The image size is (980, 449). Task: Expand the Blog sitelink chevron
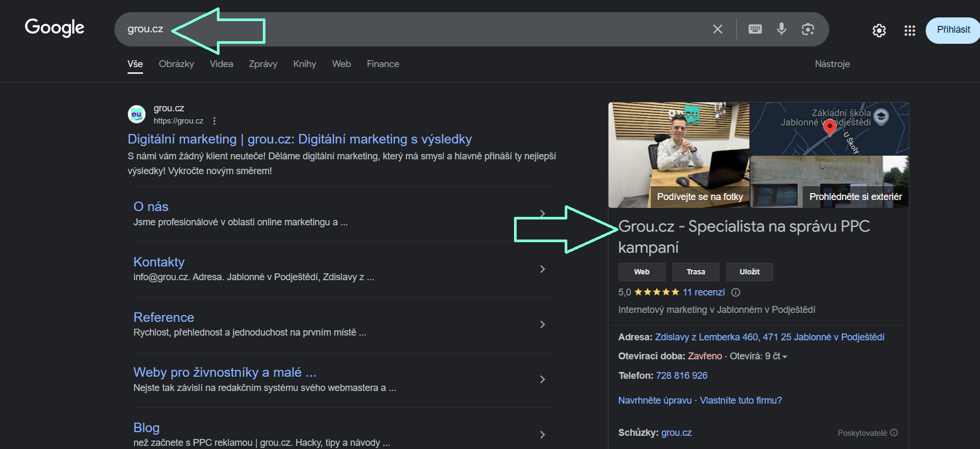pos(543,435)
